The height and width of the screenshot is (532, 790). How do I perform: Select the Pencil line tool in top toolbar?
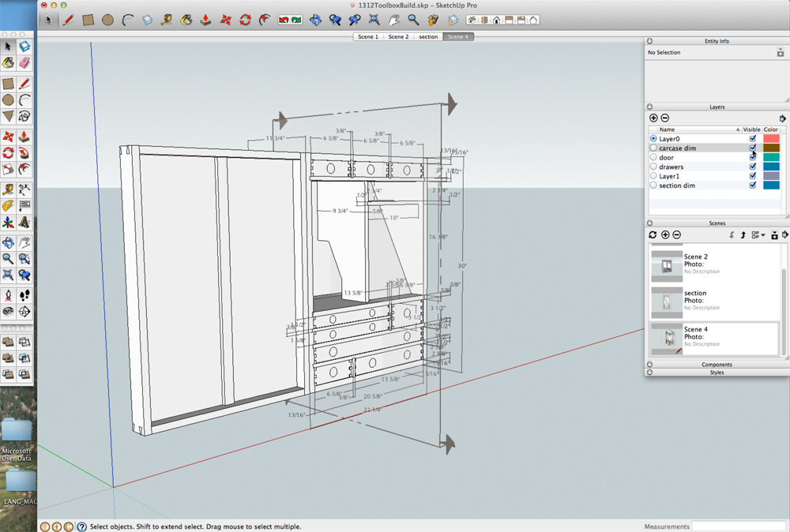tap(69, 20)
